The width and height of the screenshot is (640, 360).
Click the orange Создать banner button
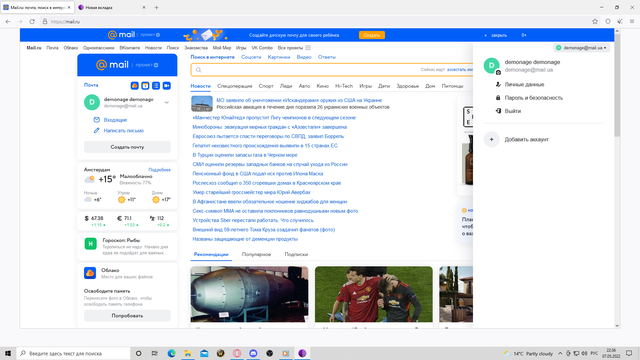coord(372,35)
